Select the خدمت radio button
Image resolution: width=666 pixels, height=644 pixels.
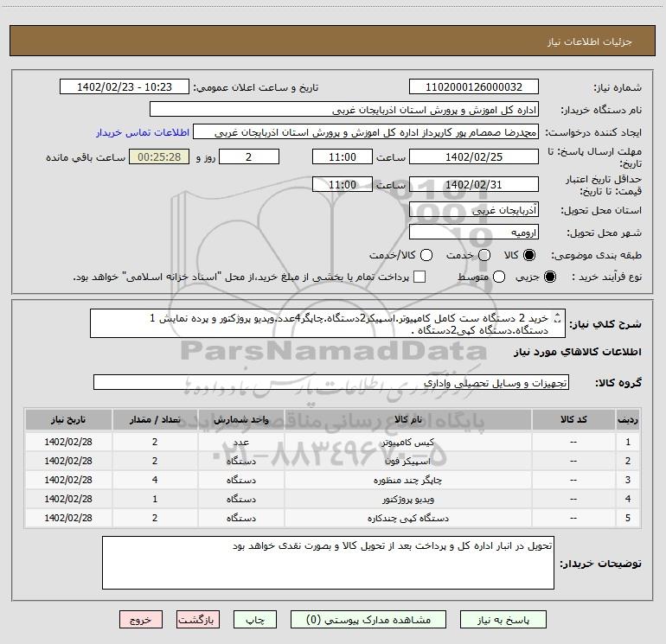(x=484, y=255)
